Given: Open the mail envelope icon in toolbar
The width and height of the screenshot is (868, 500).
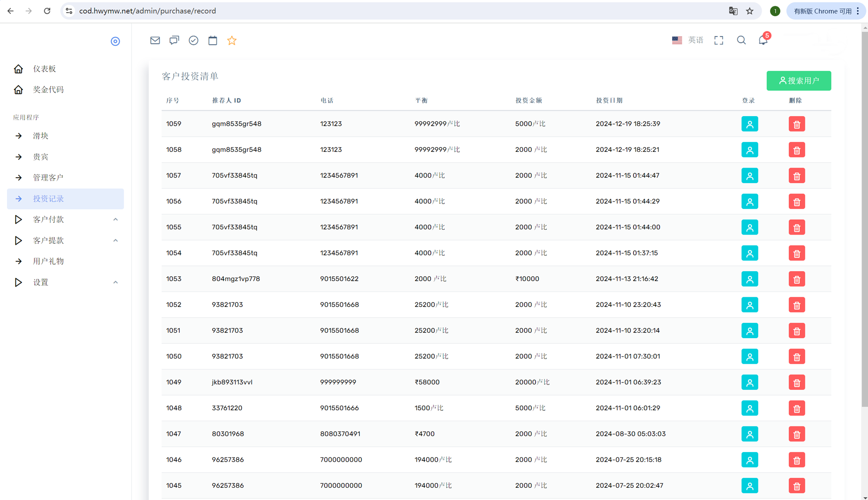Looking at the screenshot, I should click(155, 40).
